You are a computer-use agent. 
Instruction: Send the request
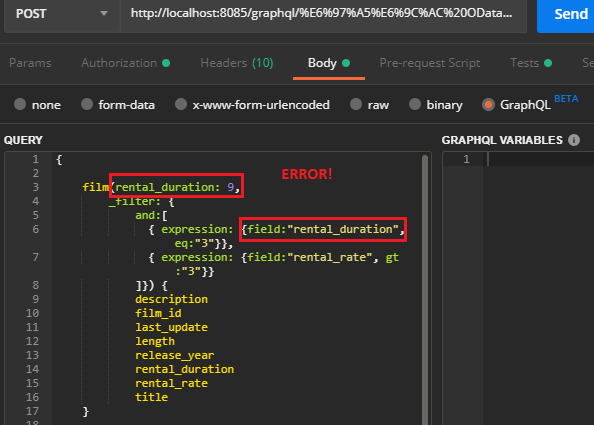pos(566,14)
